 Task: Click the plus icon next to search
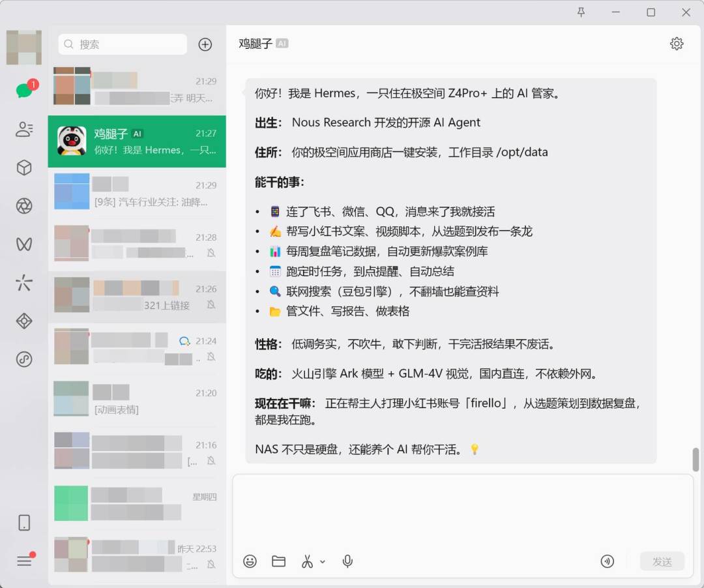(205, 44)
